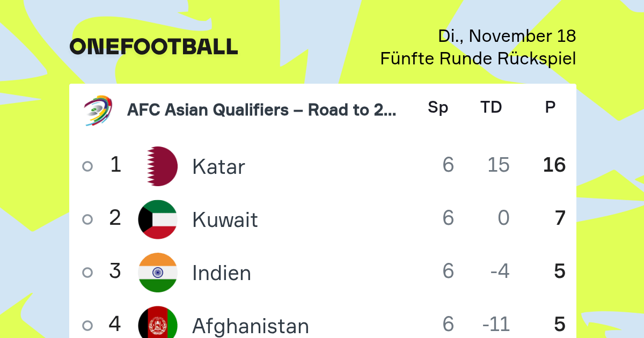
Task: Click the date text Di., November 18
Action: [x=507, y=36]
